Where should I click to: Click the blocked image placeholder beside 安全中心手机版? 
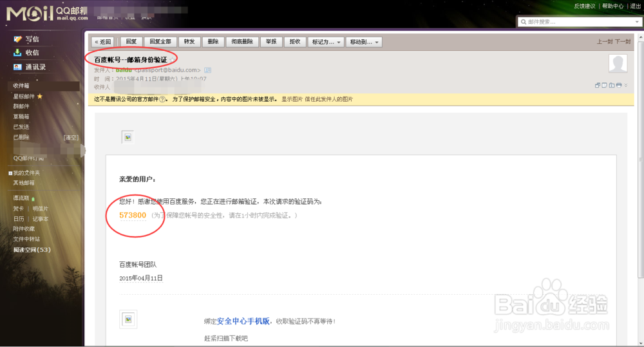pos(128,319)
